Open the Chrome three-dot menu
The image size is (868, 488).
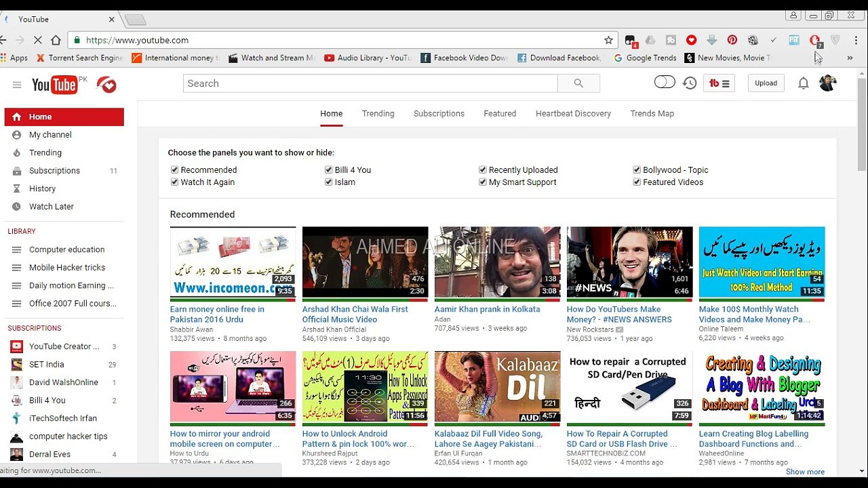(858, 40)
